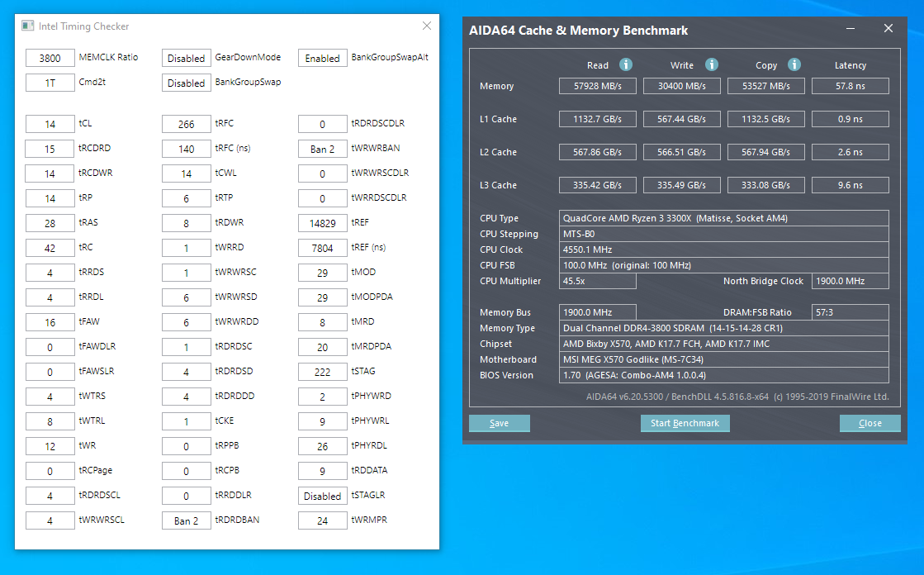The image size is (924, 575).
Task: Click the AIDA64 Cache & Memory Benchmark title
Action: pos(578,31)
